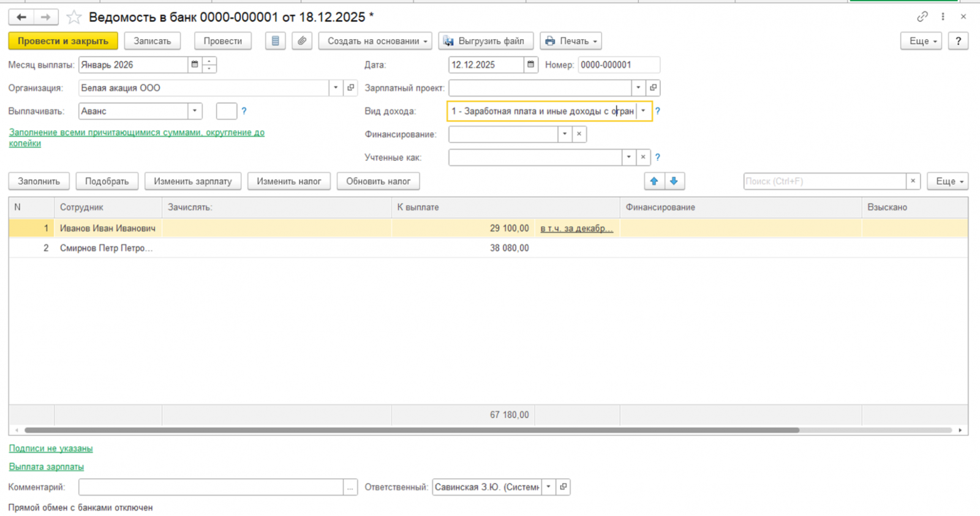Increment month with stepper arrows

point(209,61)
